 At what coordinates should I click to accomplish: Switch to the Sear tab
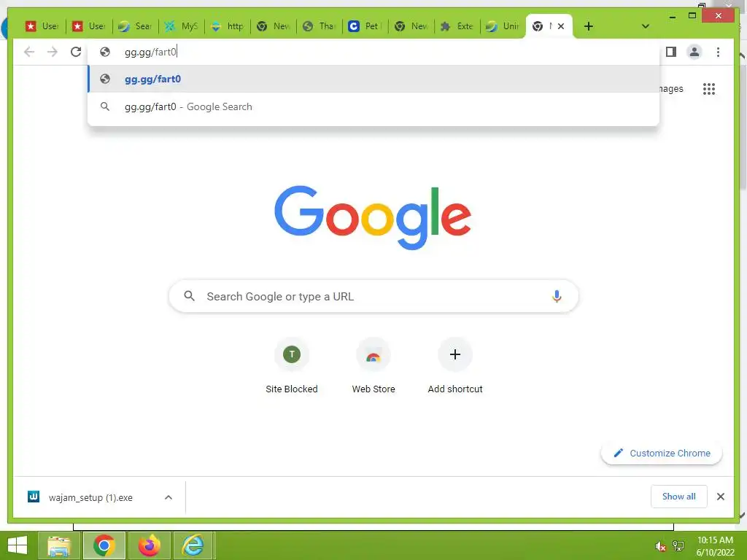[135, 26]
